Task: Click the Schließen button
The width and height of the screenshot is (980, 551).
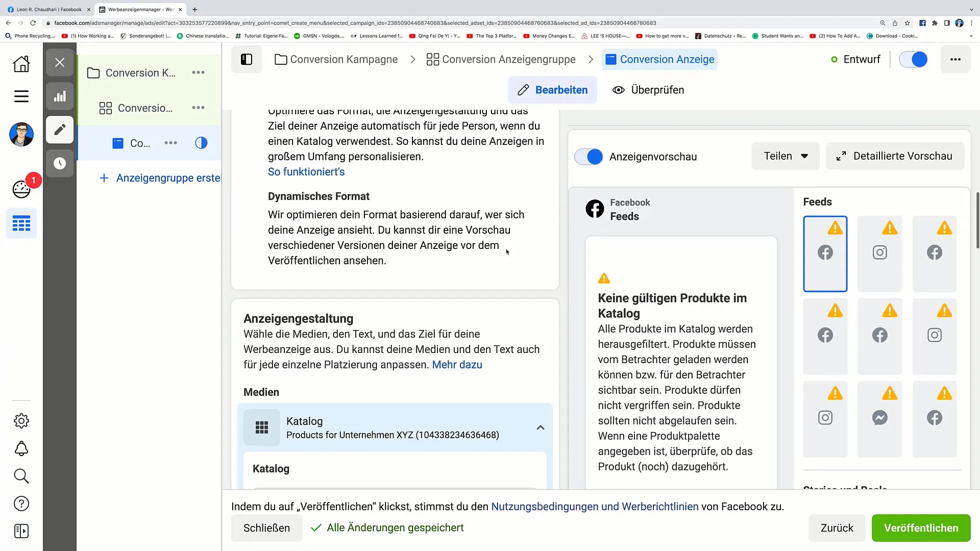Action: [x=266, y=528]
